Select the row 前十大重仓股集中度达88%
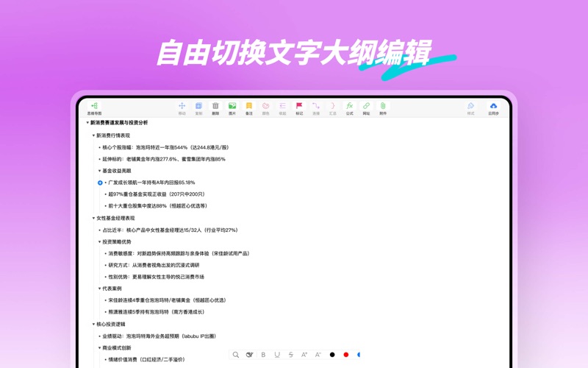This screenshot has width=588, height=368. tap(158, 206)
